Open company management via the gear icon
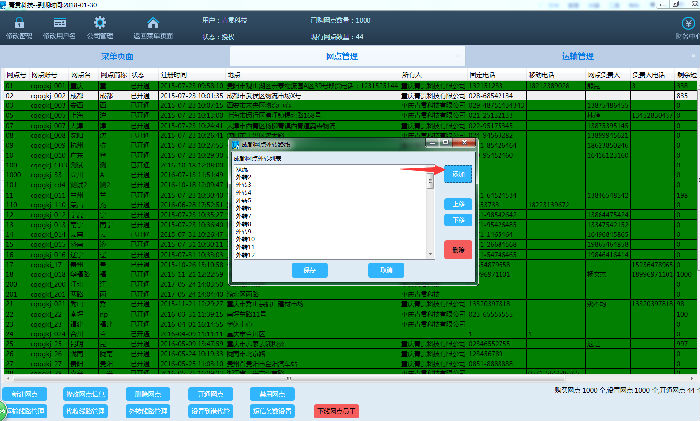This screenshot has height=421, width=700. pos(99,22)
